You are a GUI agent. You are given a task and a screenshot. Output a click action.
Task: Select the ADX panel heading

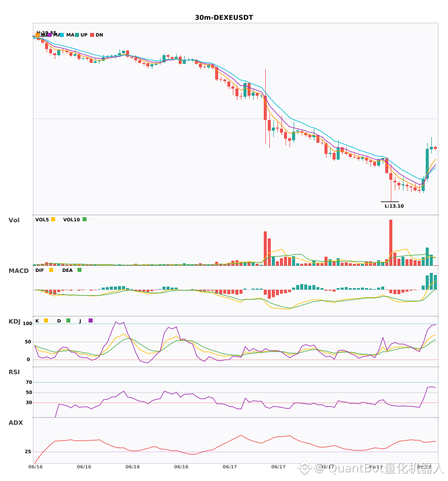16,423
